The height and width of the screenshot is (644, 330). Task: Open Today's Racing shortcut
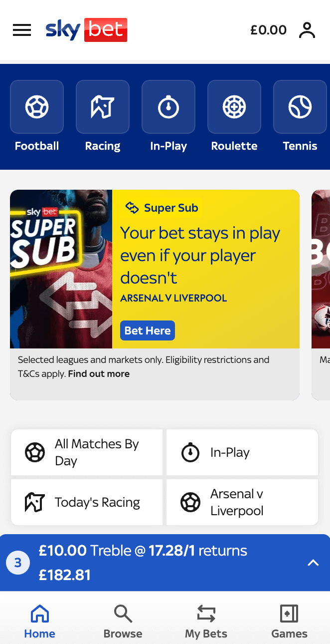point(87,502)
